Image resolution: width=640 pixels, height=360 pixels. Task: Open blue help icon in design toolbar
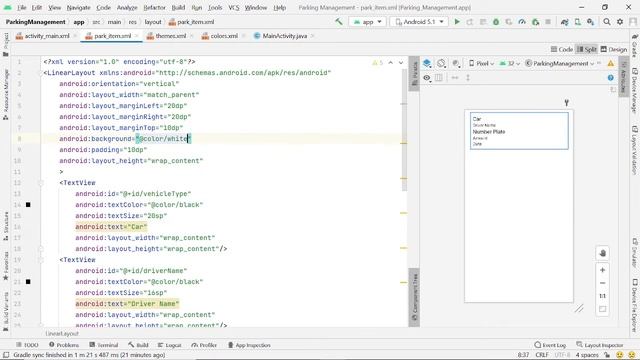coord(611,78)
